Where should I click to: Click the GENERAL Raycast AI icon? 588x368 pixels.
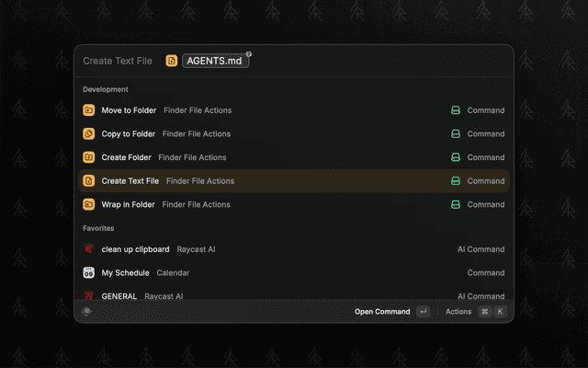(89, 296)
